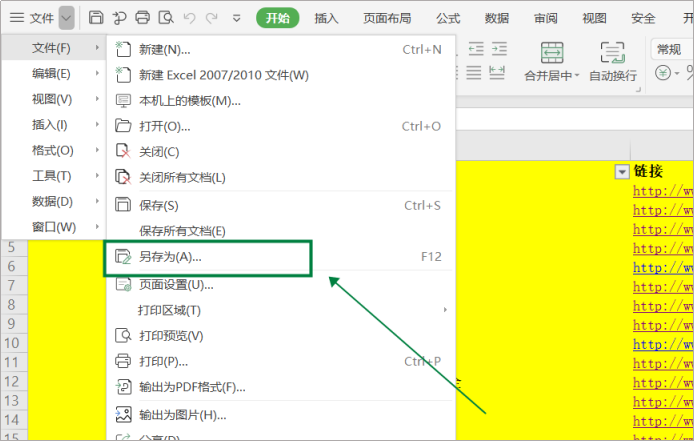Select row header 5

point(14,247)
